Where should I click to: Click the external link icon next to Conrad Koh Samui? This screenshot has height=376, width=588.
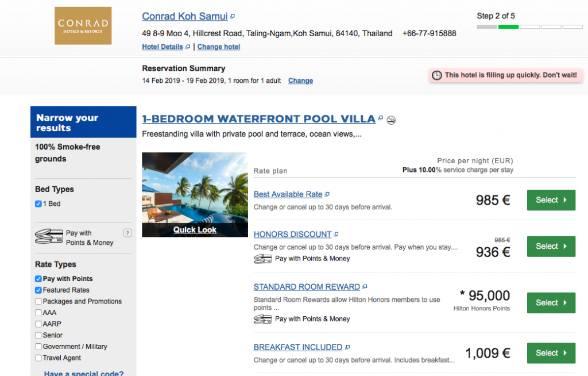click(233, 17)
